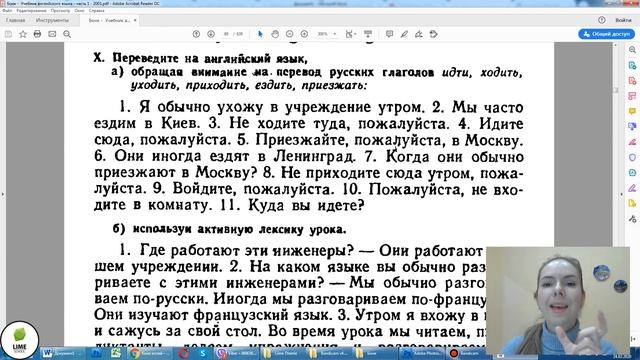Open zoom level dropdown arrow
640x360 pixels.
335,34
